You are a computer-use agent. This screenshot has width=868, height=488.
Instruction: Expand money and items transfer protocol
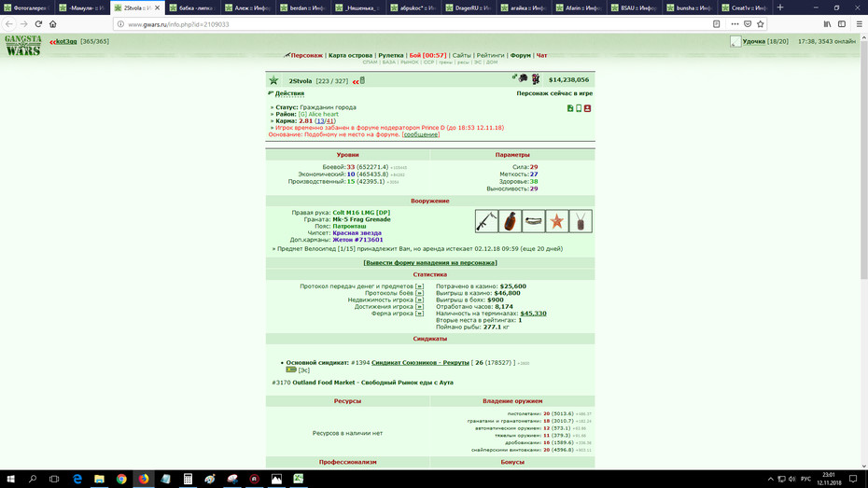(419, 286)
